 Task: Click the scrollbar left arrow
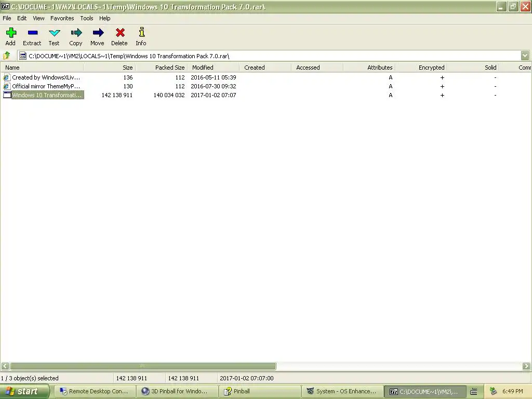(5, 366)
